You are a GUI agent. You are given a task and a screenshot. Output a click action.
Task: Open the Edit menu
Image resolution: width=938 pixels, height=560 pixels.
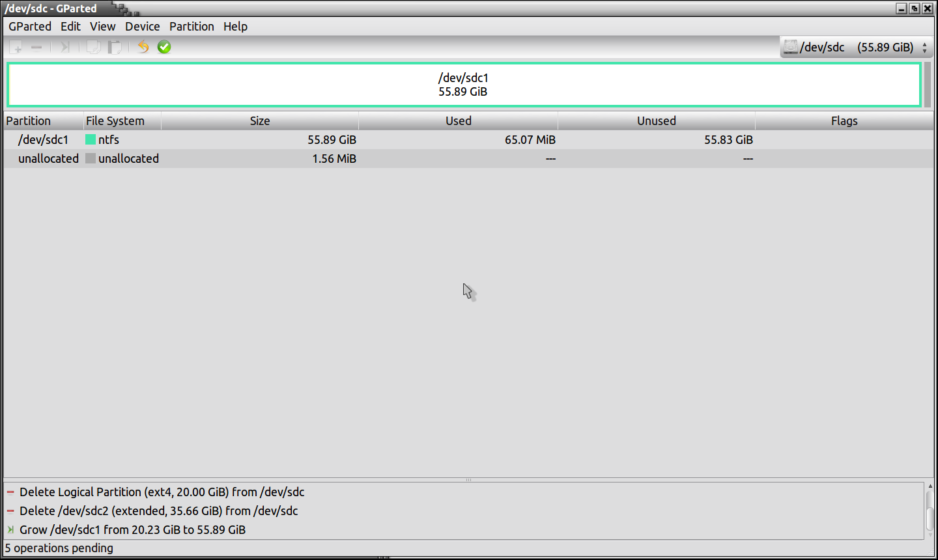(x=70, y=26)
